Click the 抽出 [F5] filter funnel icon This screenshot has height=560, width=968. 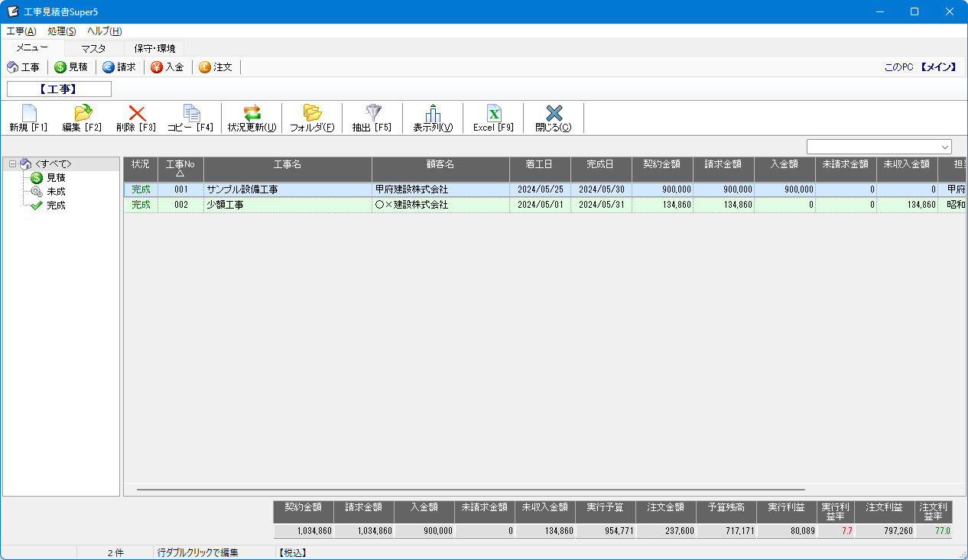pyautogui.click(x=372, y=113)
